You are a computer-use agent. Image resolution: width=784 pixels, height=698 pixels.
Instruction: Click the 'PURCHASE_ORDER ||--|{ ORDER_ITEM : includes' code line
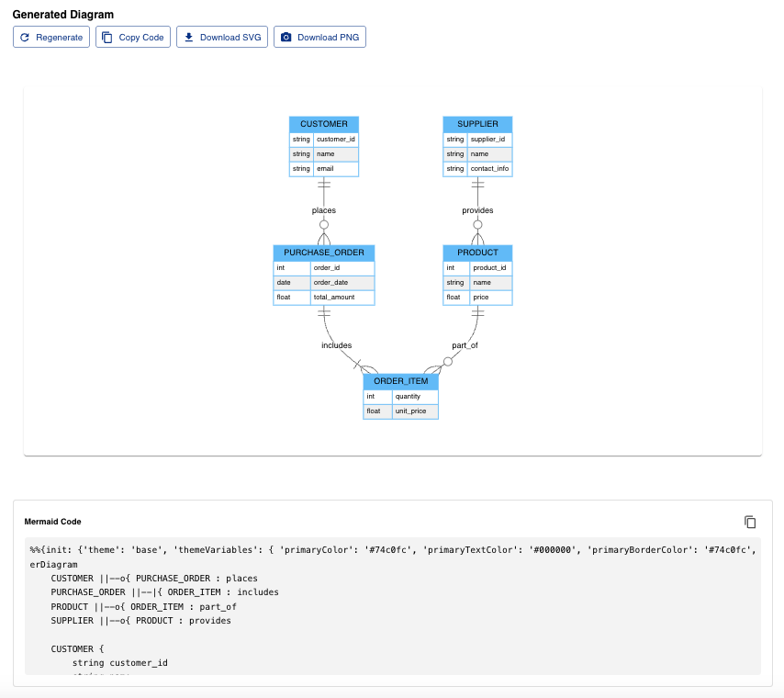pos(164,592)
